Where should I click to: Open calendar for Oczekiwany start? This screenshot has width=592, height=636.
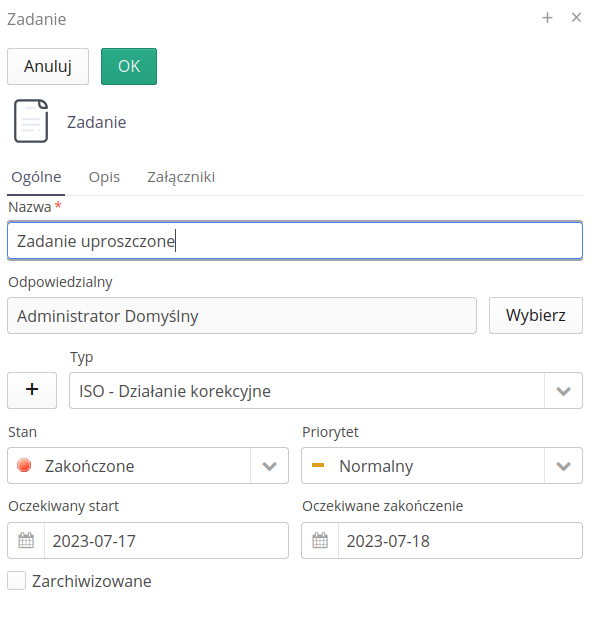tap(26, 540)
